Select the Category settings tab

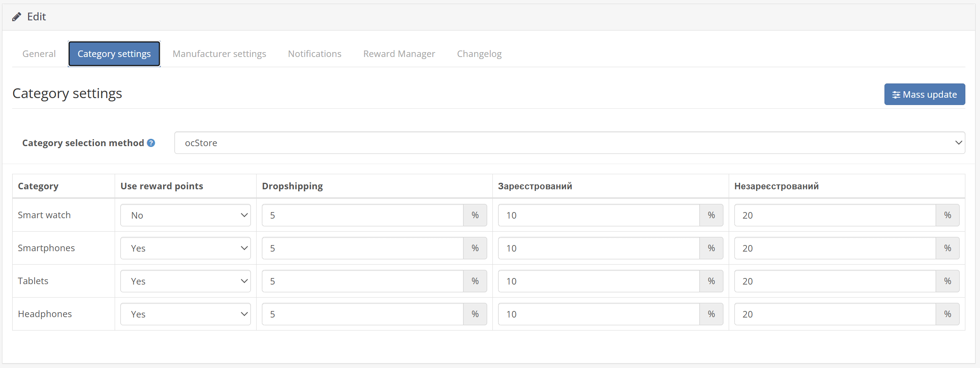[114, 54]
